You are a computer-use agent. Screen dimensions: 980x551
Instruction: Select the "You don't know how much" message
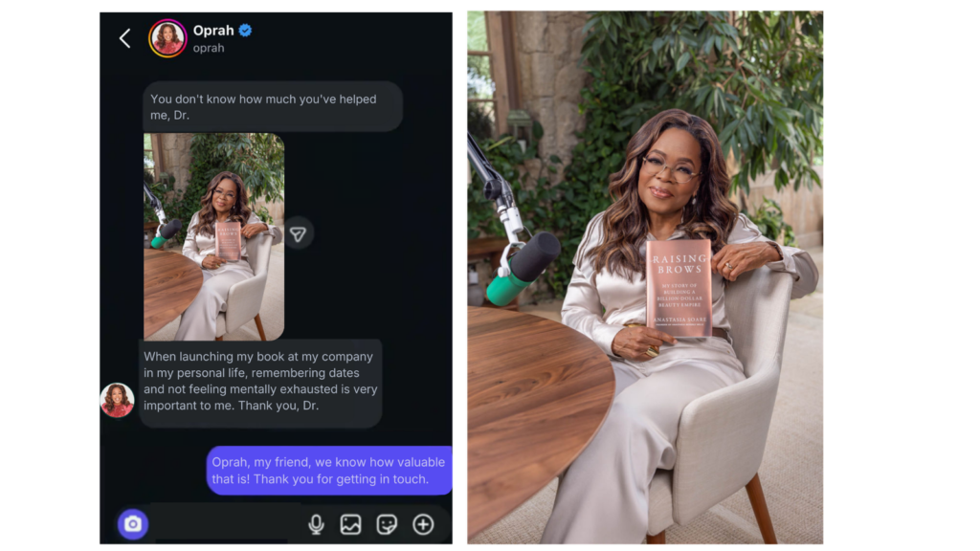[273, 107]
